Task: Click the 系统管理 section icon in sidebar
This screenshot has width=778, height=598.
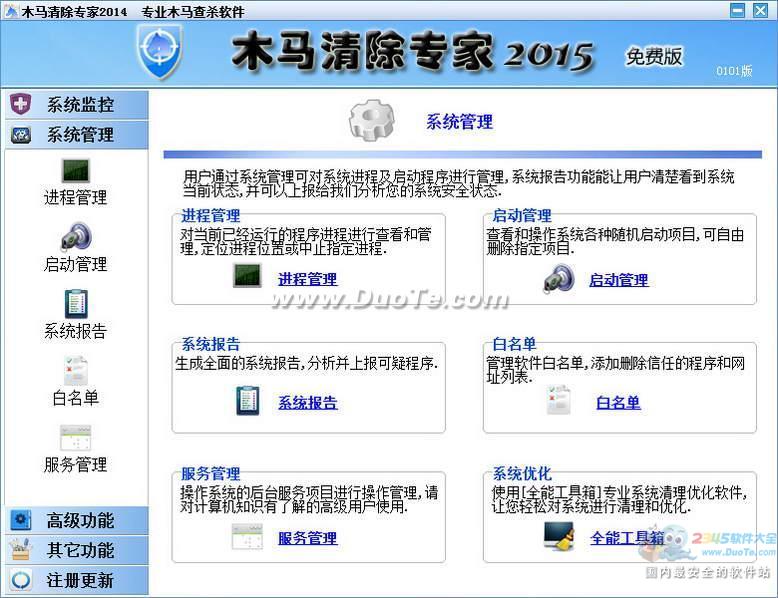Action: click(x=20, y=134)
